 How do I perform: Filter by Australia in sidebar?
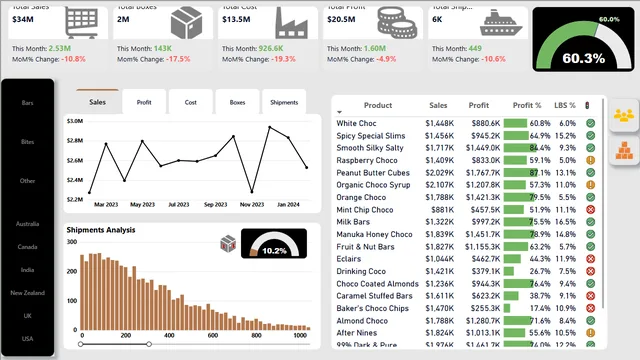pyautogui.click(x=27, y=224)
